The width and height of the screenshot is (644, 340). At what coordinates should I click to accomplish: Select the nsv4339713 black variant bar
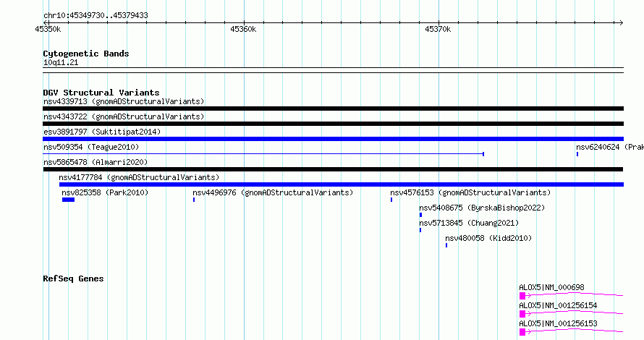click(x=333, y=109)
